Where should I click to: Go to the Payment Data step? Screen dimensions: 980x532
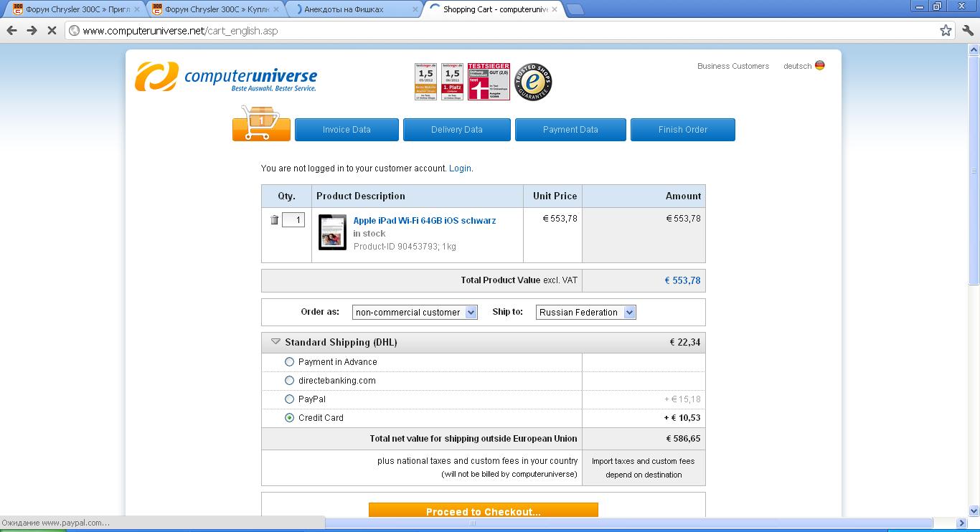tap(570, 130)
